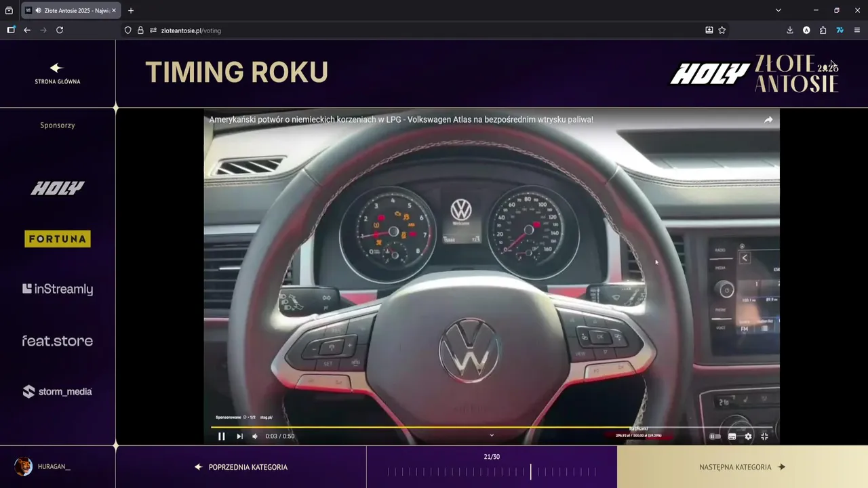Click the 21/30 category counter

[x=492, y=457]
